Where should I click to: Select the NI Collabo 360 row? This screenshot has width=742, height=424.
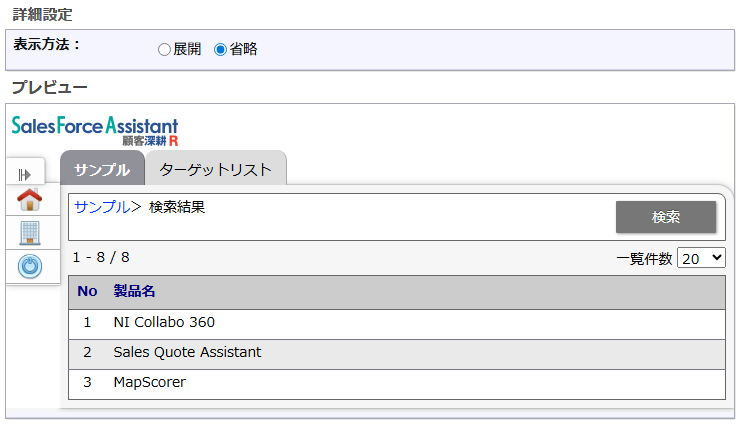click(164, 323)
